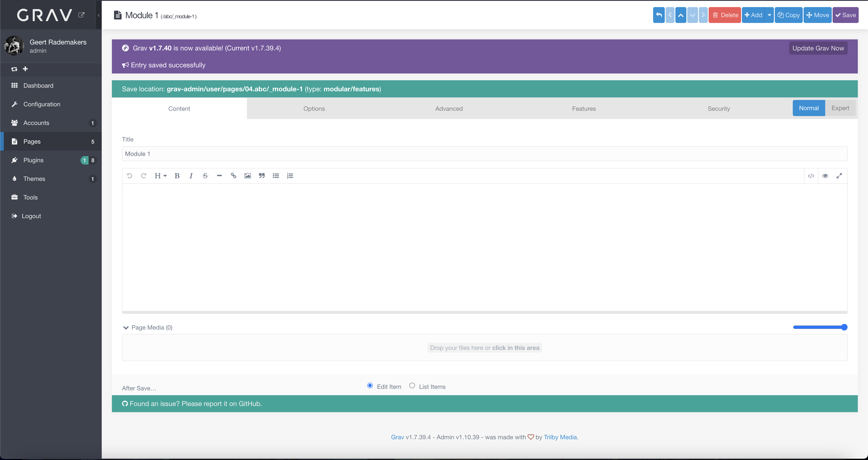
Task: Switch to Expert editing mode
Action: click(x=840, y=108)
